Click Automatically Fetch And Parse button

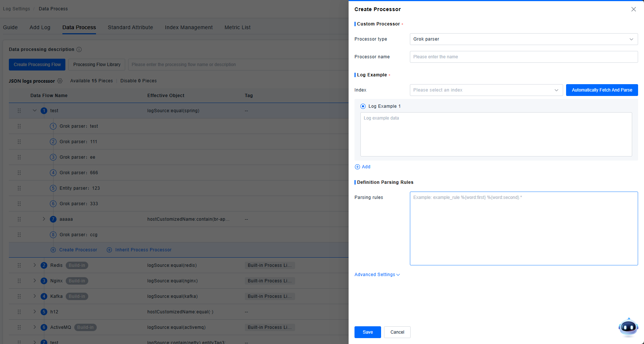[602, 90]
